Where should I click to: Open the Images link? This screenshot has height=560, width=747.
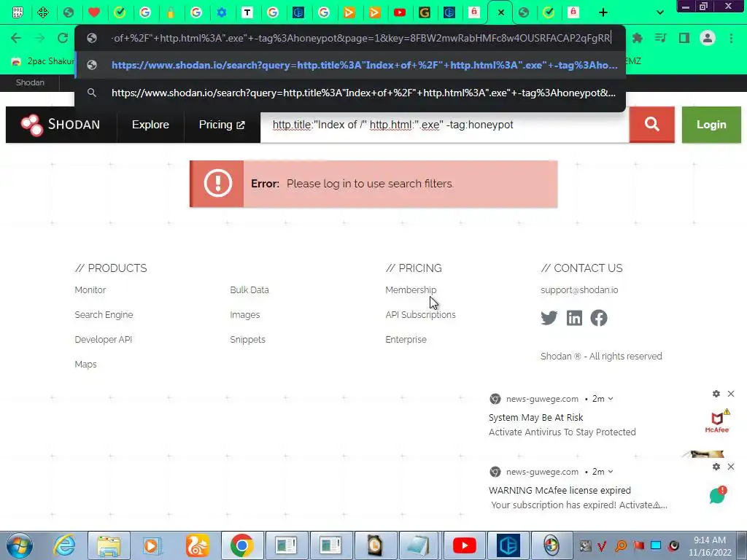pos(245,315)
